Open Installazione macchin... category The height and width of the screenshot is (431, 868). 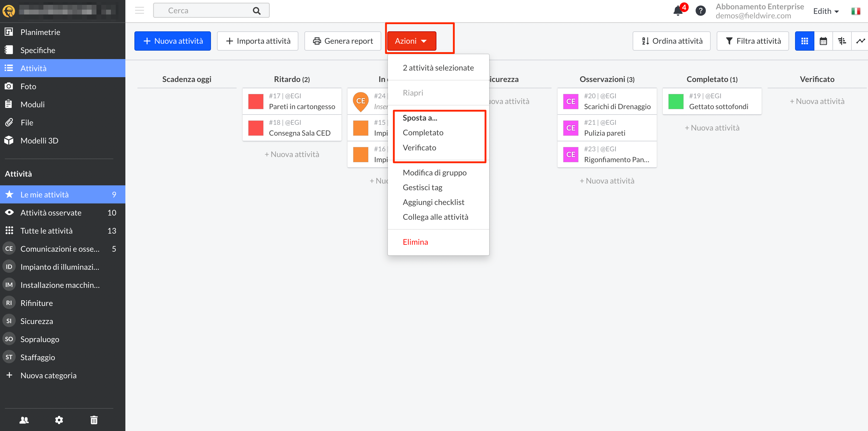pyautogui.click(x=63, y=285)
